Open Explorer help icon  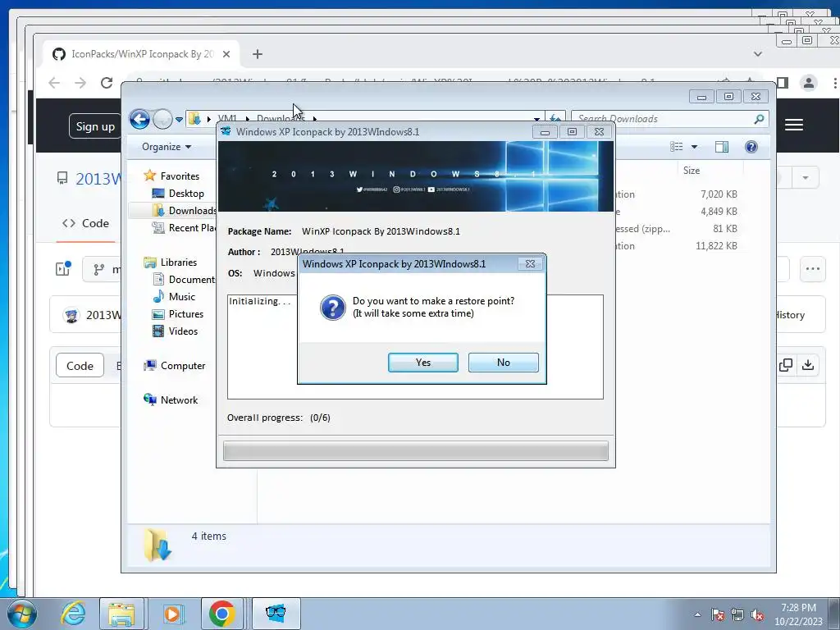coord(751,147)
